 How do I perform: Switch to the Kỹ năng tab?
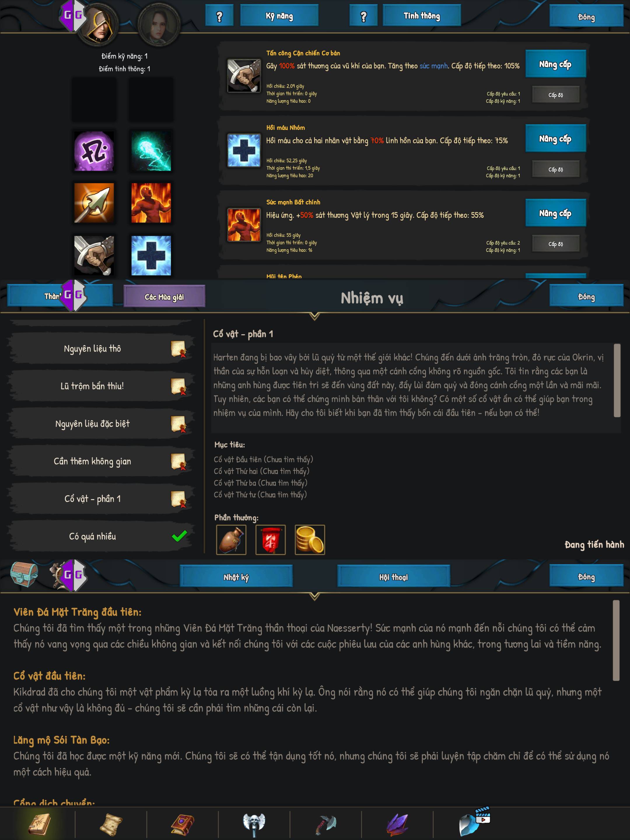[x=279, y=16]
